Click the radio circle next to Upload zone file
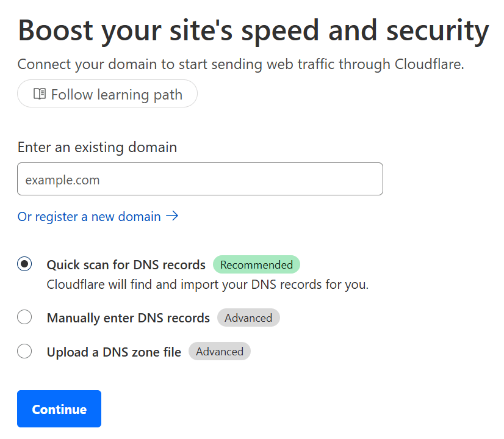 pos(24,351)
